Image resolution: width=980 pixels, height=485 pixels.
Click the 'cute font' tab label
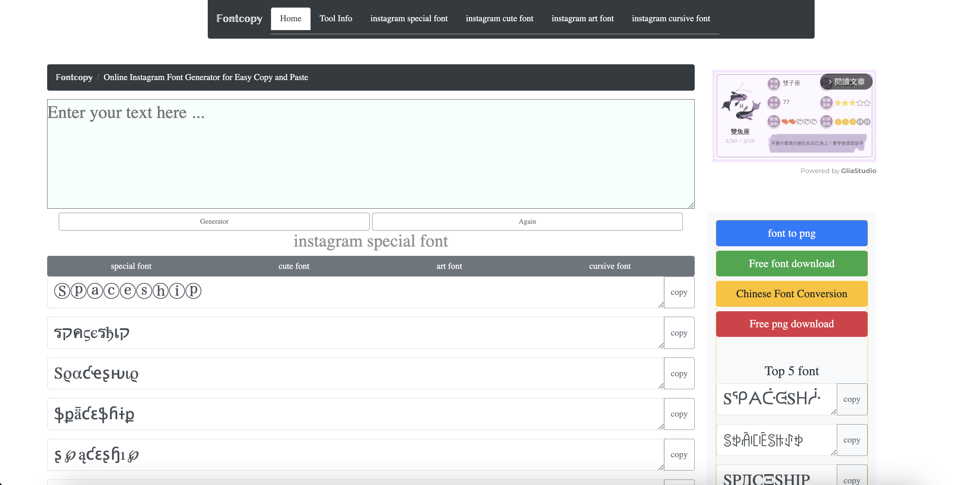click(294, 265)
